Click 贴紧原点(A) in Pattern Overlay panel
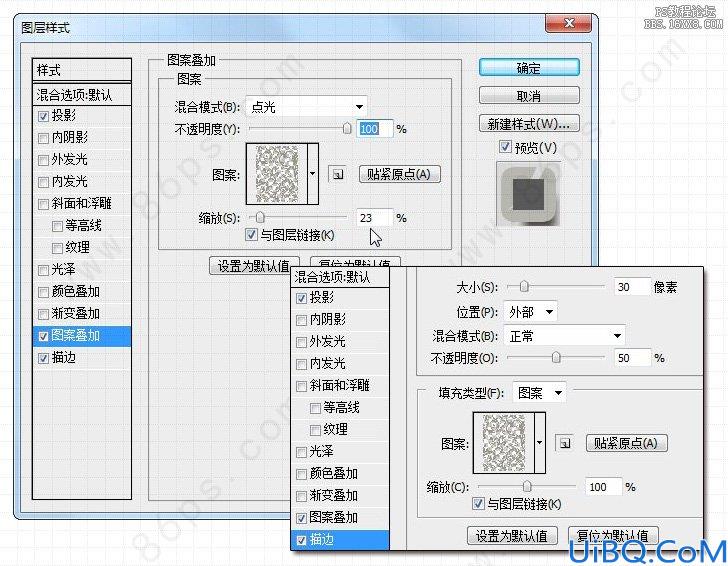The height and width of the screenshot is (566, 728). click(399, 175)
